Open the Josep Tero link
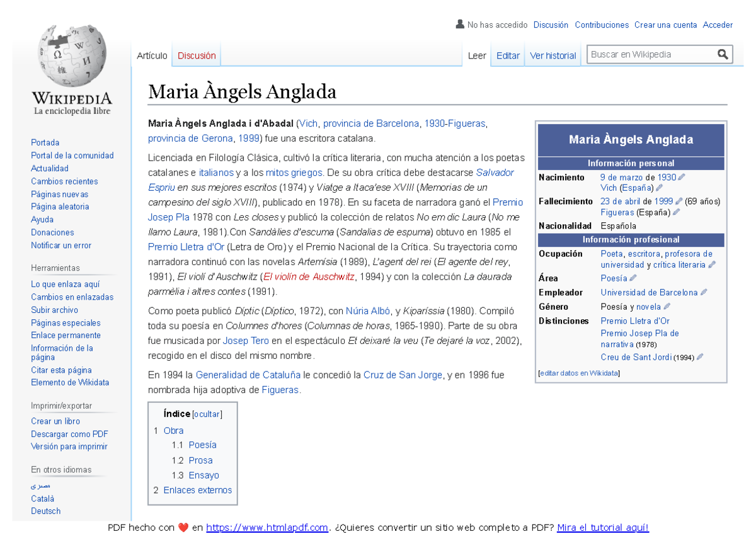Screen dimensions: 756x534 246,341
